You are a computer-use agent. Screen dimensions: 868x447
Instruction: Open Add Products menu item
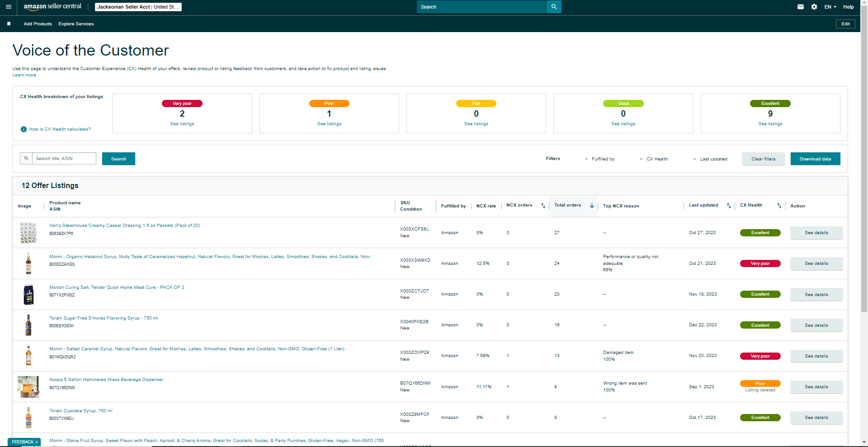pyautogui.click(x=38, y=24)
